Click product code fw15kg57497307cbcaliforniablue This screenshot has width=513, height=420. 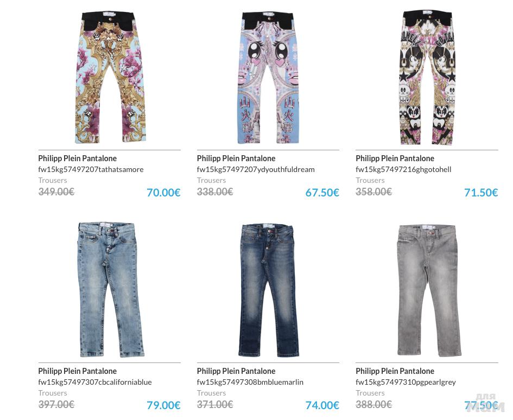95,382
